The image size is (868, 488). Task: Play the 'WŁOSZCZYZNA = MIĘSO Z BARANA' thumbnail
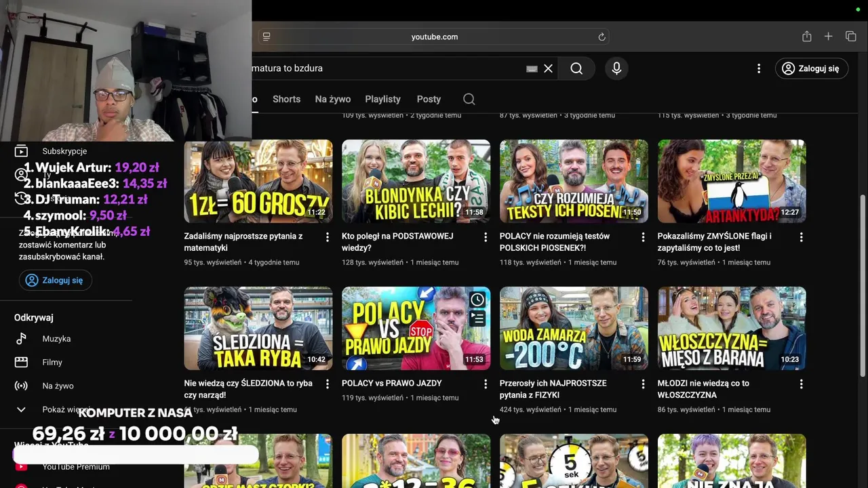click(x=732, y=329)
